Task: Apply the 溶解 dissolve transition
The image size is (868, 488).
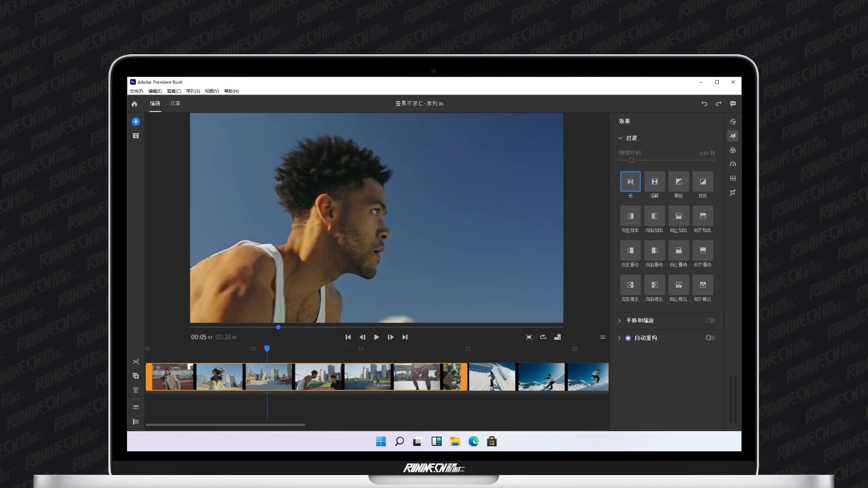Action: [654, 182]
